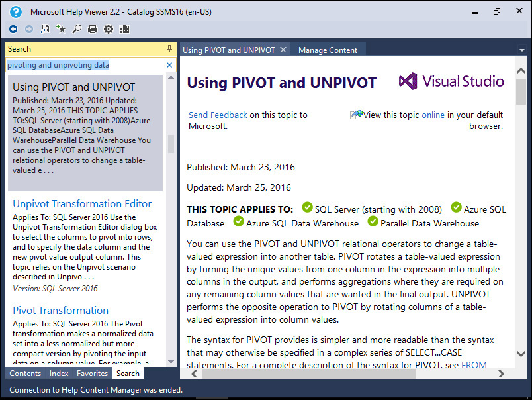Open Viewer Options gear icon
The image size is (532, 400).
coord(109,29)
